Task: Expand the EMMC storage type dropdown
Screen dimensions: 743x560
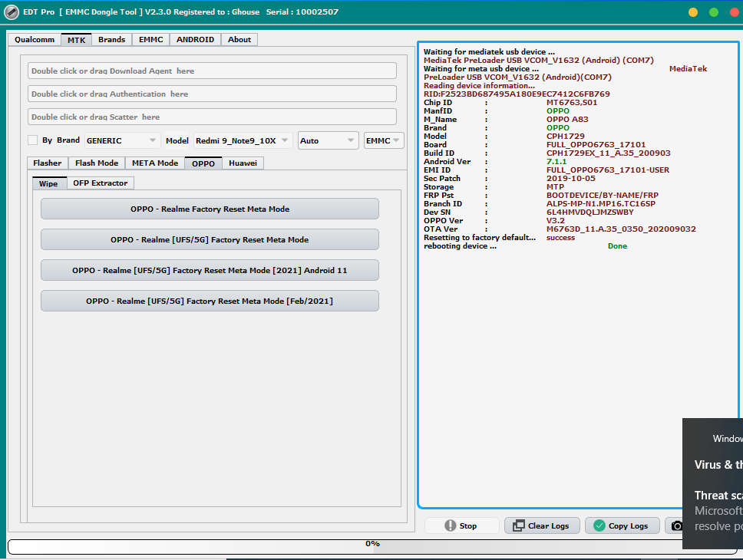Action: point(383,140)
